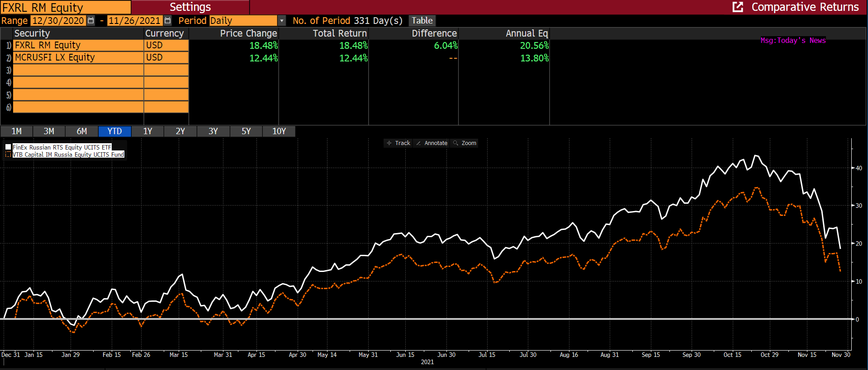The image size is (868, 370).
Task: Click the Price Change column header
Action: (249, 33)
